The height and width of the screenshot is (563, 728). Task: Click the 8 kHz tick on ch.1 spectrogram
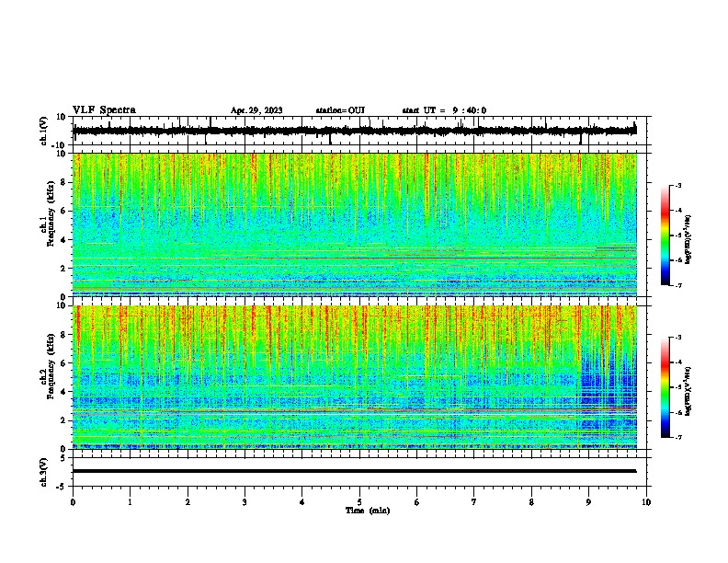click(x=63, y=182)
